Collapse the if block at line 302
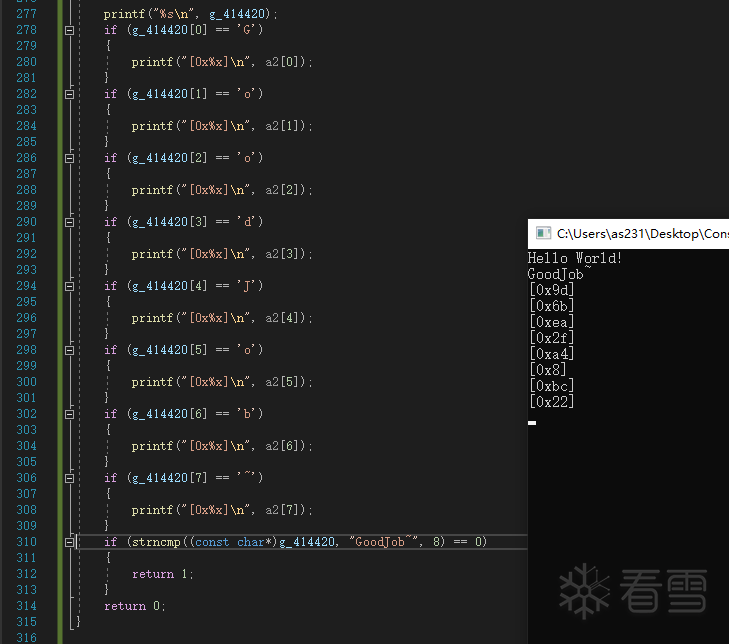 click(69, 414)
